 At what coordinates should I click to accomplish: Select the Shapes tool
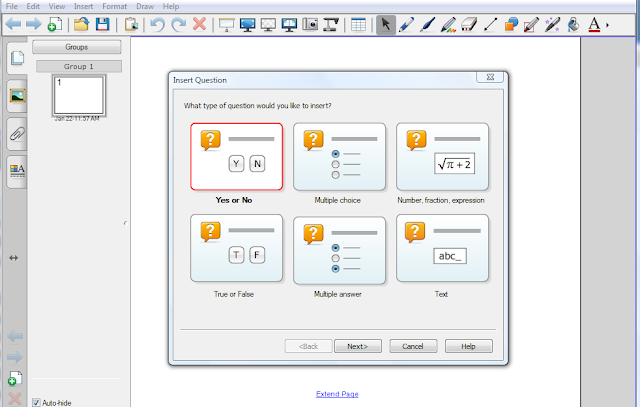511,24
